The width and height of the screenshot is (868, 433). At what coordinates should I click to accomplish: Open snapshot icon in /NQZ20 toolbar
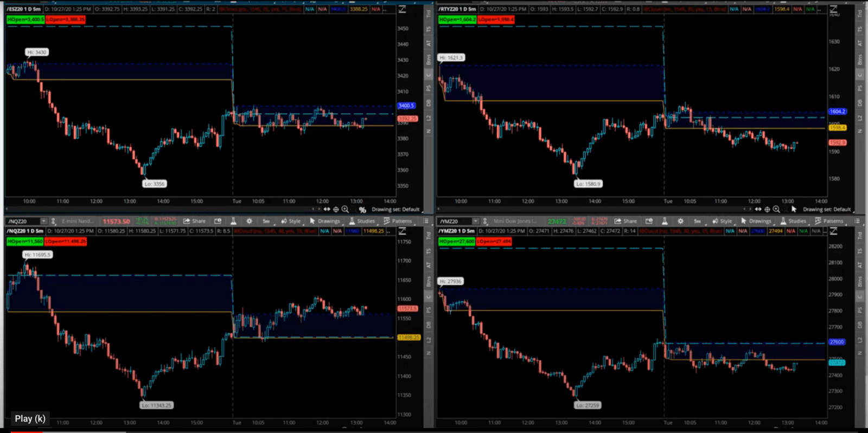coord(218,221)
